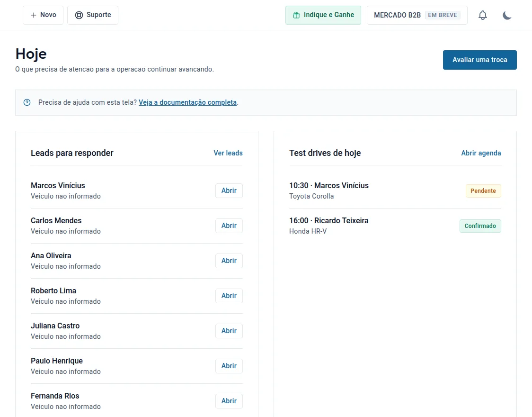The image size is (532, 417).
Task: Open the Abrir agenda link
Action: tap(481, 153)
